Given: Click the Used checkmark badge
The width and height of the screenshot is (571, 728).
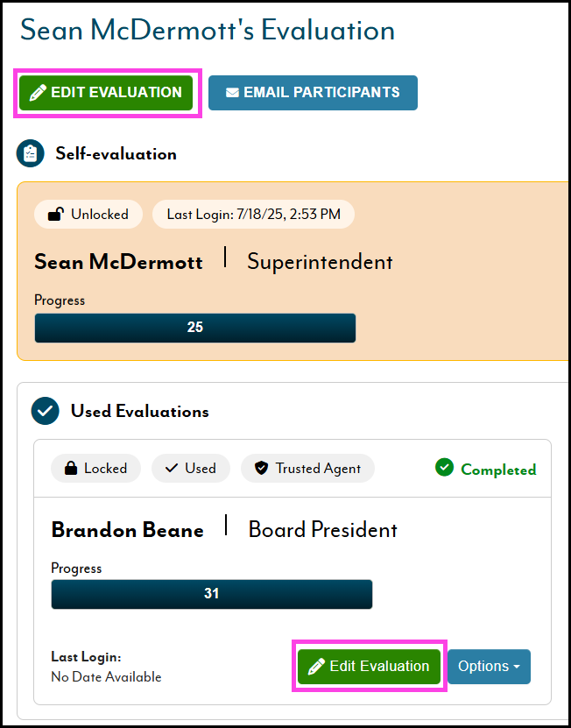Looking at the screenshot, I should pyautogui.click(x=190, y=469).
